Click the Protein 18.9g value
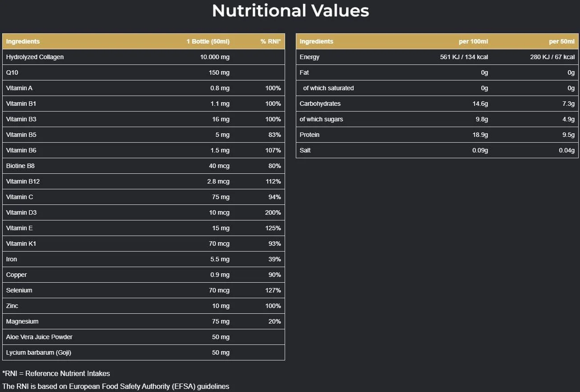The image size is (580, 392). pyautogui.click(x=480, y=135)
